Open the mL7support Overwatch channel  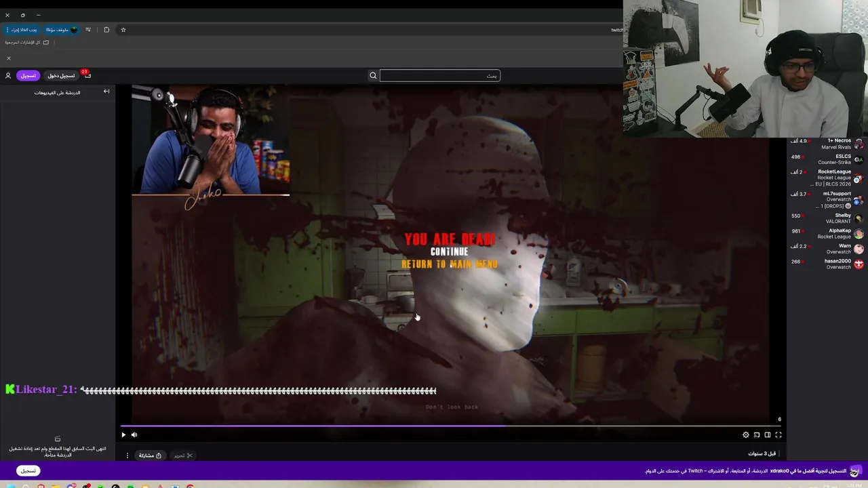(x=826, y=199)
